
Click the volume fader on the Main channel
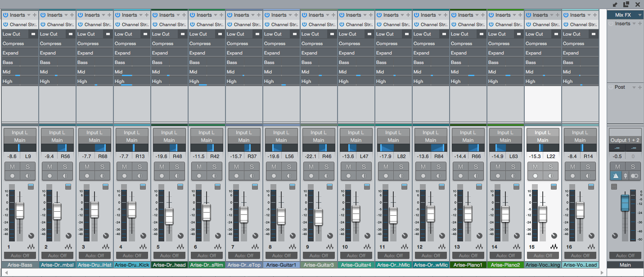(625, 203)
